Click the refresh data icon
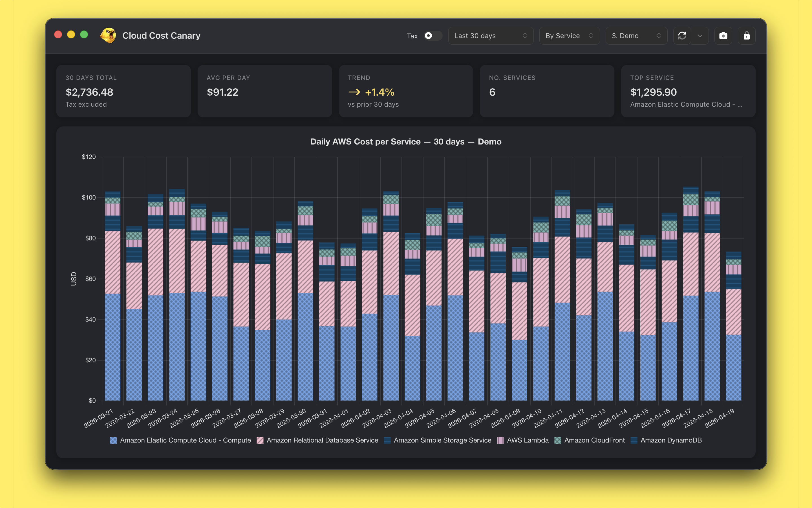 [682, 36]
